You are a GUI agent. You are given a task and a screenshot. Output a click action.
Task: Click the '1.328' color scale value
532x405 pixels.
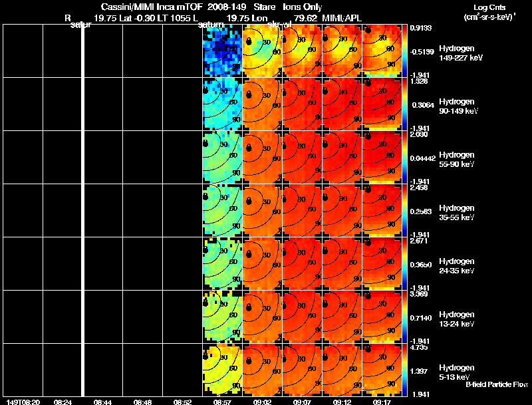tap(419, 81)
